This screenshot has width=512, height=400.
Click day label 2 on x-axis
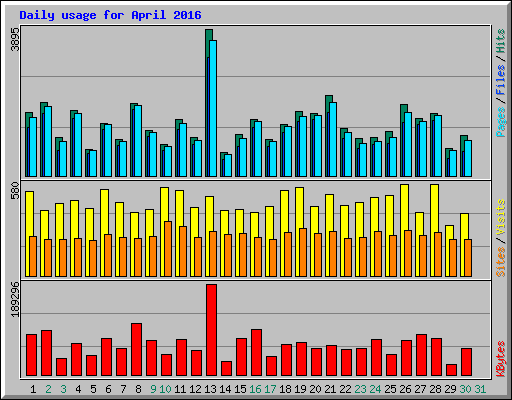point(48,389)
